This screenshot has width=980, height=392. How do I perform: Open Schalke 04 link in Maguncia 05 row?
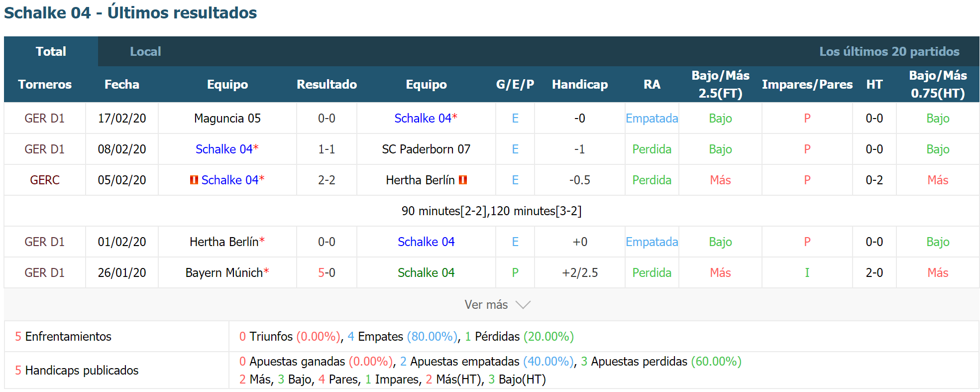click(x=423, y=118)
